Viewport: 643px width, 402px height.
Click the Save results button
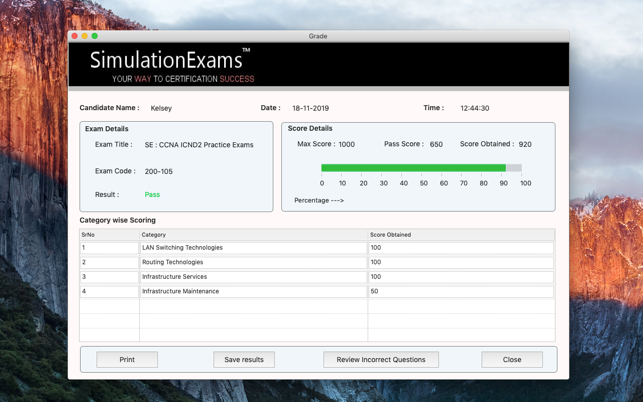244,359
